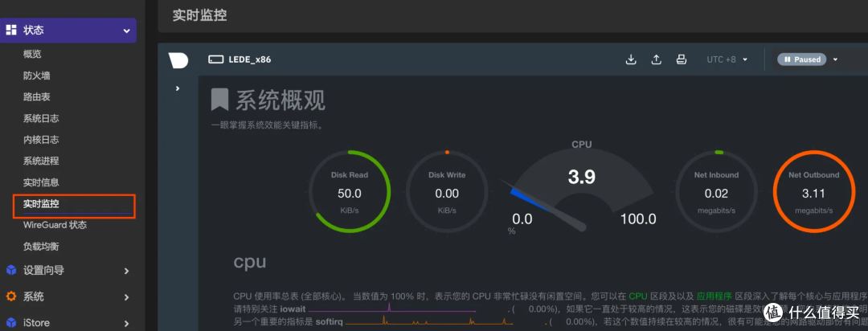
Task: Click the bold iowait label
Action: [x=291, y=309]
